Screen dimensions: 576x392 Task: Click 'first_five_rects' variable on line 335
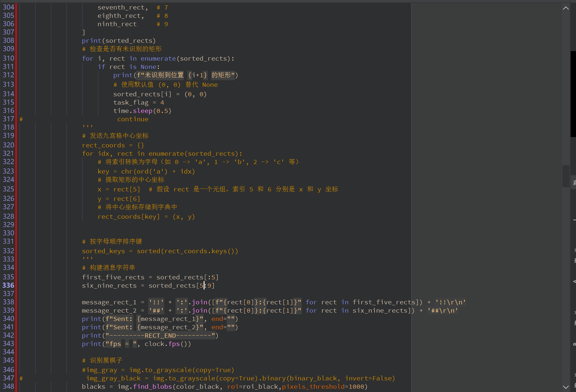113,277
